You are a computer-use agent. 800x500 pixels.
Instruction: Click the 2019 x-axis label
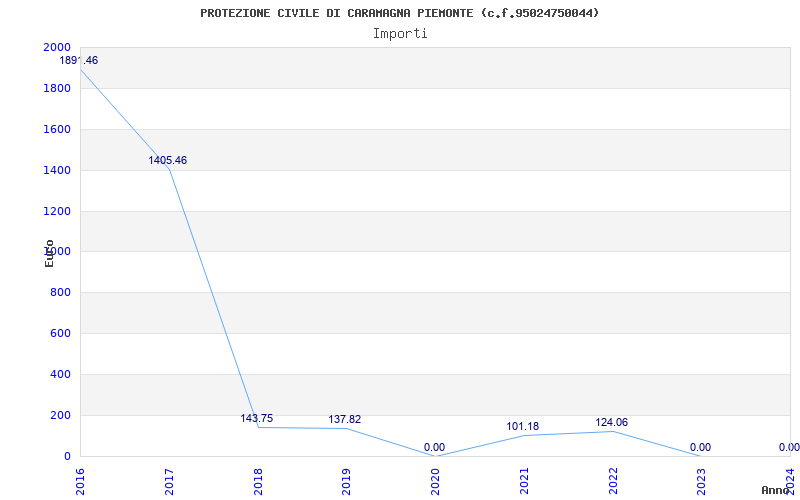(x=347, y=481)
